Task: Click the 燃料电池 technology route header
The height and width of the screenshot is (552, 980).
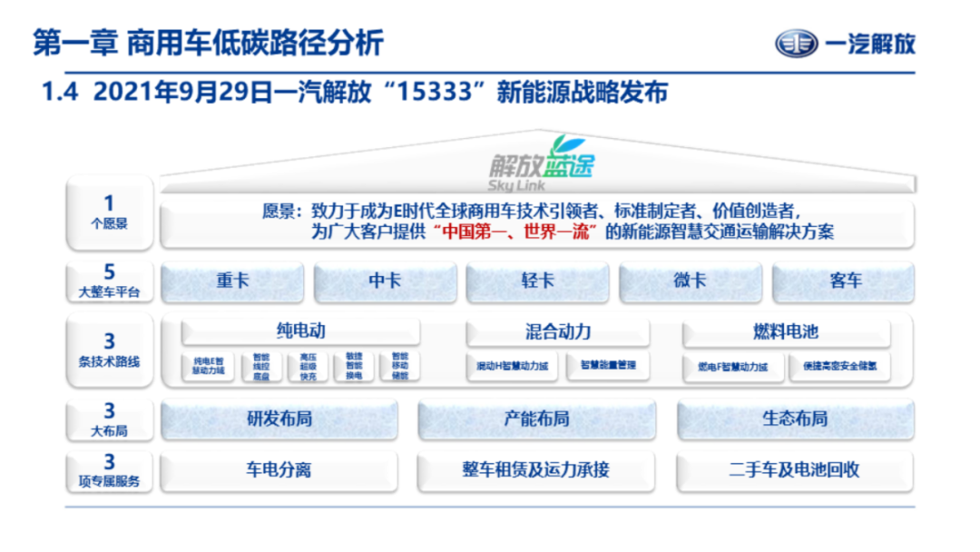Action: (x=786, y=332)
